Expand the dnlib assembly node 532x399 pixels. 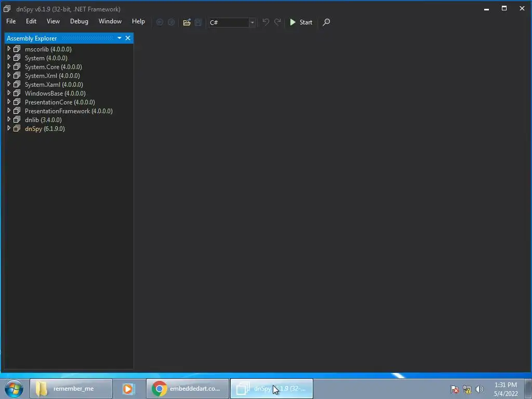[x=9, y=119]
